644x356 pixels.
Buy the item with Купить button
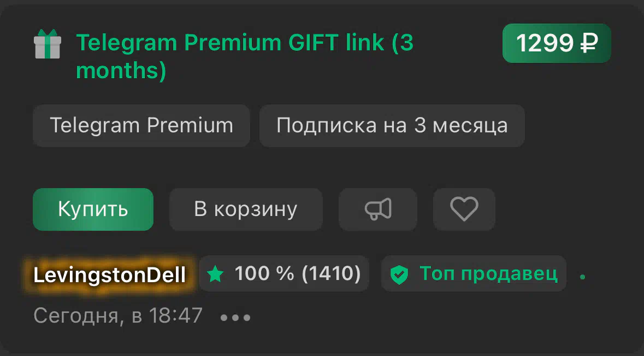point(93,209)
